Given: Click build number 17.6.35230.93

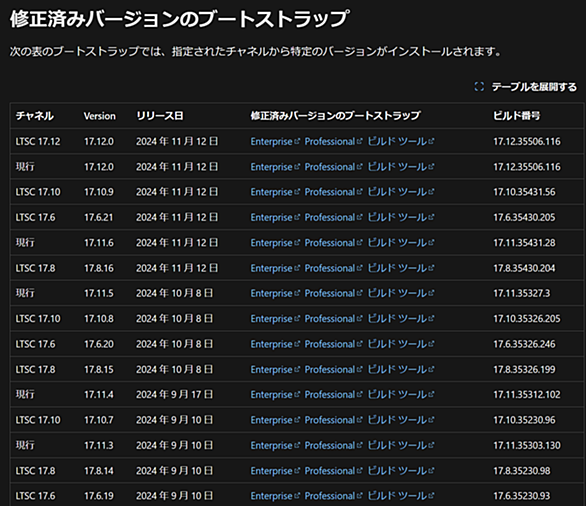Looking at the screenshot, I should pyautogui.click(x=522, y=496).
